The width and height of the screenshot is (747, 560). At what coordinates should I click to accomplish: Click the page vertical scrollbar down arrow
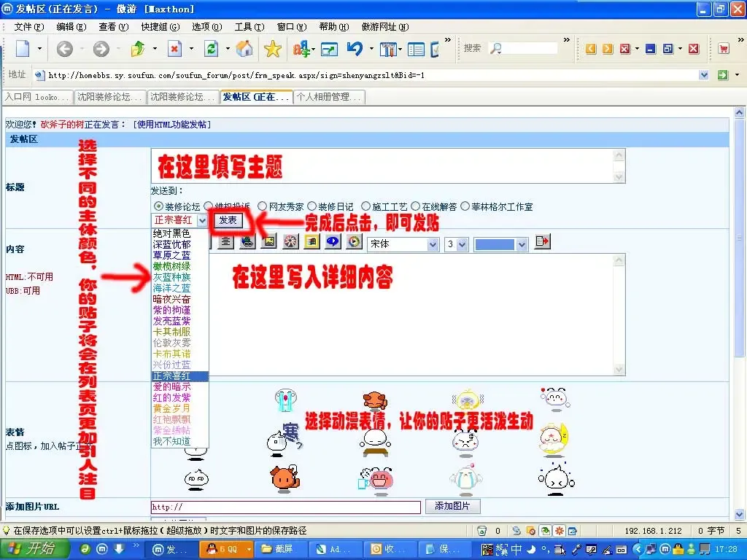(740, 514)
